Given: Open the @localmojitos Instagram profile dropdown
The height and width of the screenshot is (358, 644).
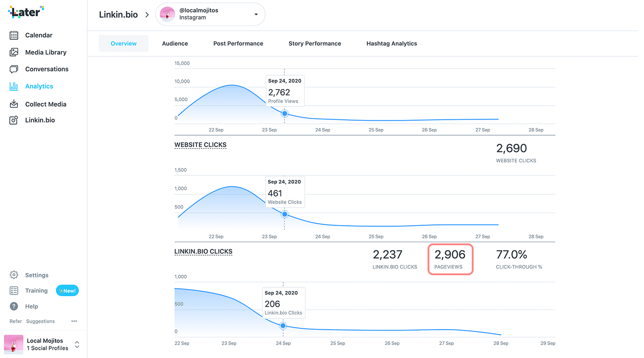Looking at the screenshot, I should (x=210, y=14).
